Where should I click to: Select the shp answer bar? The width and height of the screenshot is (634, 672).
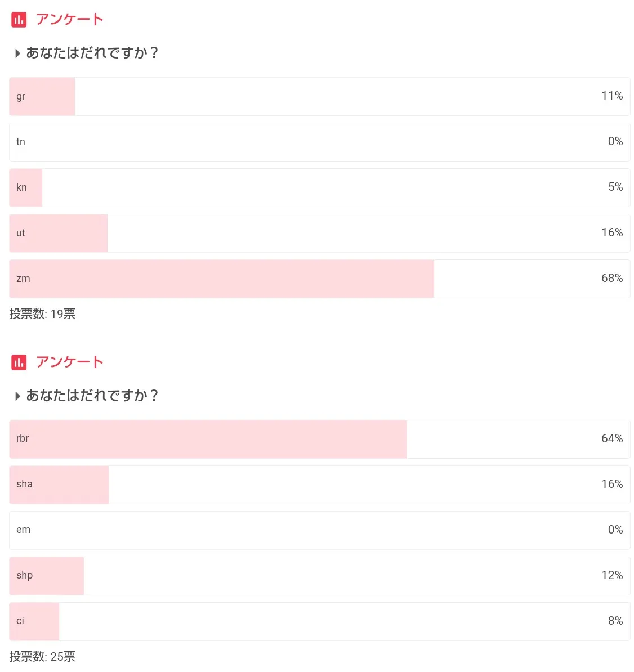pos(319,576)
